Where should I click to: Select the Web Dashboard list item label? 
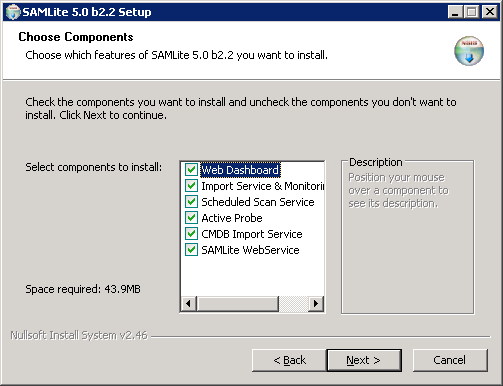pos(240,170)
